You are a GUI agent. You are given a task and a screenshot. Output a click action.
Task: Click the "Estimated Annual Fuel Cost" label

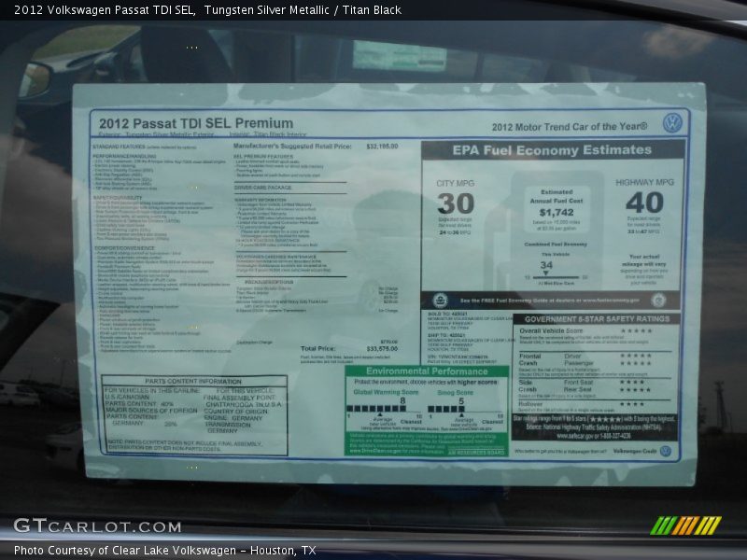tap(557, 196)
